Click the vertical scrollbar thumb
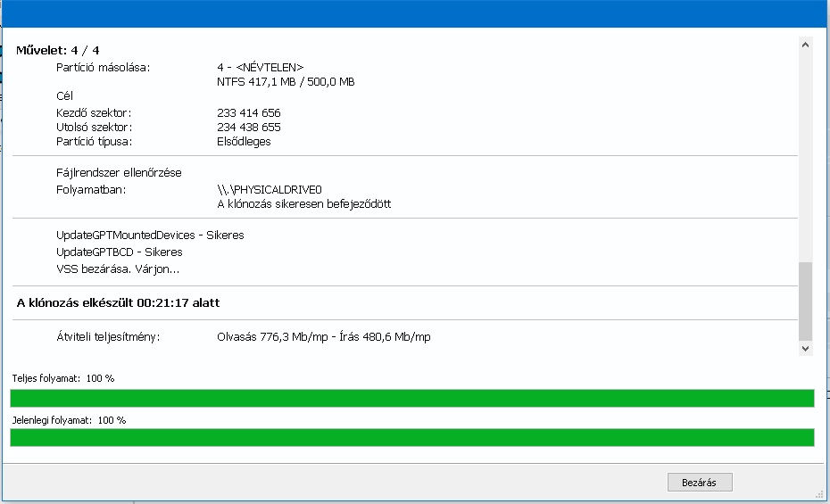This screenshot has height=504, width=830. tap(806, 301)
